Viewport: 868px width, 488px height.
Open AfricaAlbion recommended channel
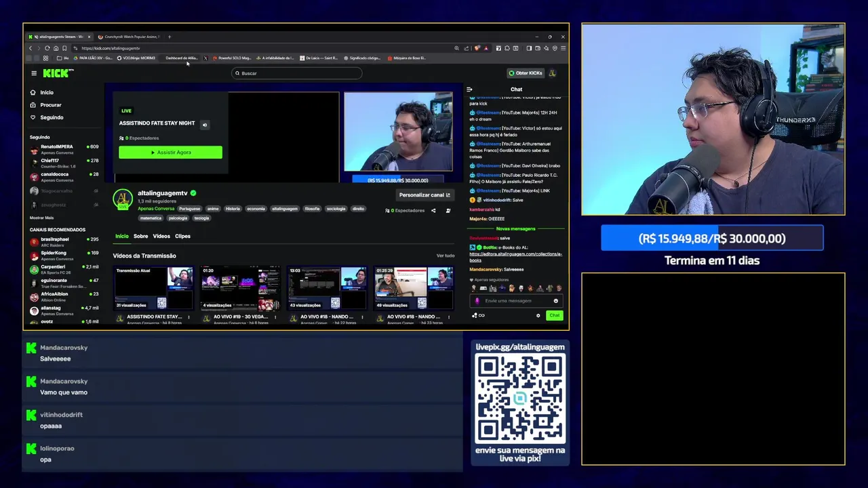click(x=64, y=297)
